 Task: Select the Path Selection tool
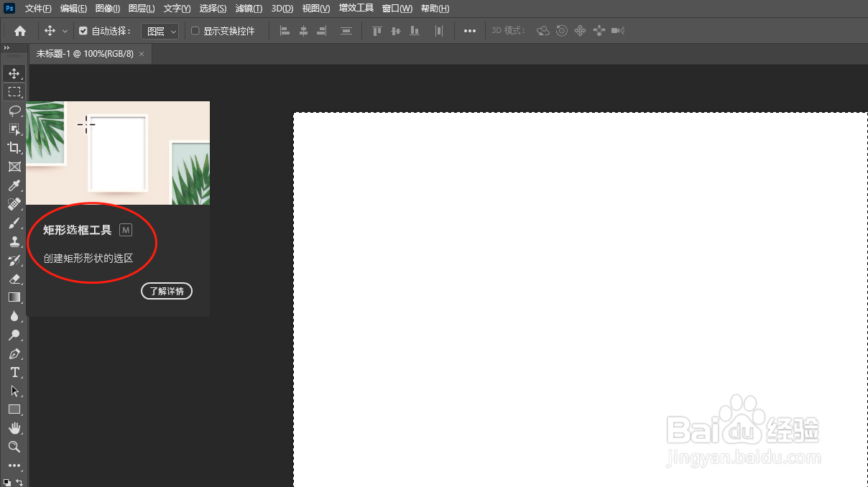(14, 391)
